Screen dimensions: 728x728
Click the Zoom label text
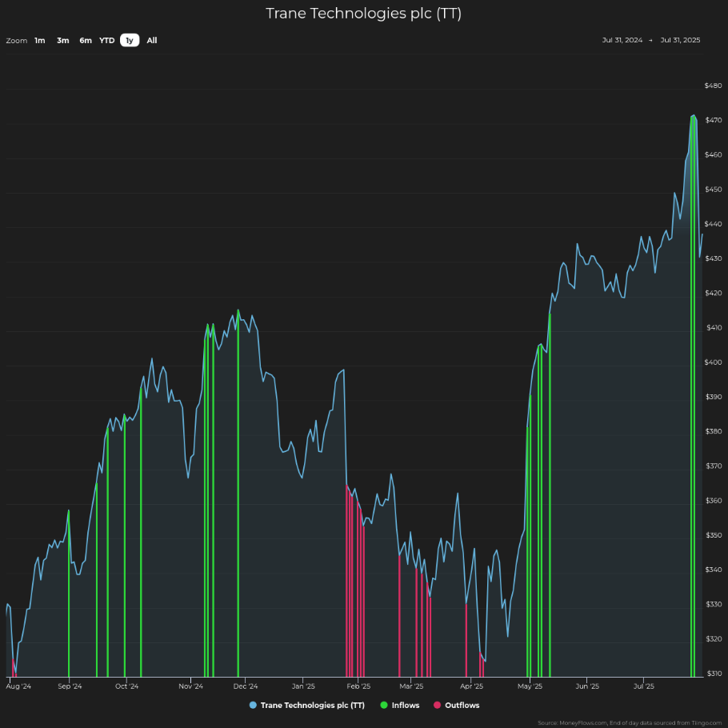click(x=17, y=41)
